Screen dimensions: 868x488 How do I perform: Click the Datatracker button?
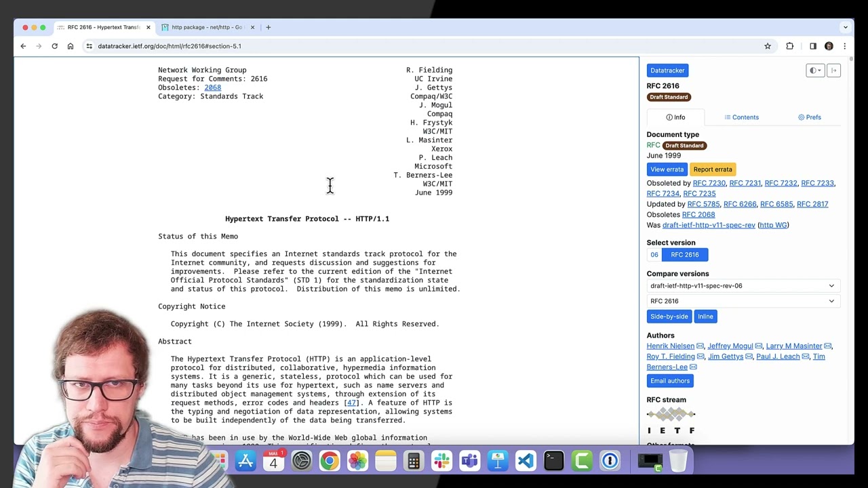pos(667,70)
